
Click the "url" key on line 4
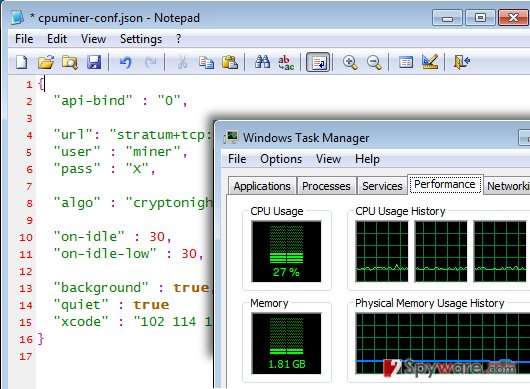(x=73, y=135)
